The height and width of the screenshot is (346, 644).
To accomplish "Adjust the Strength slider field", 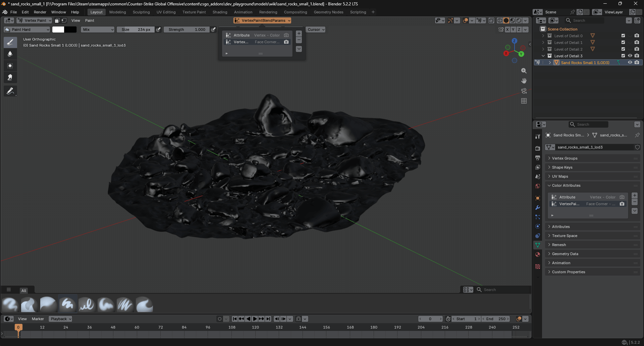I will point(187,30).
